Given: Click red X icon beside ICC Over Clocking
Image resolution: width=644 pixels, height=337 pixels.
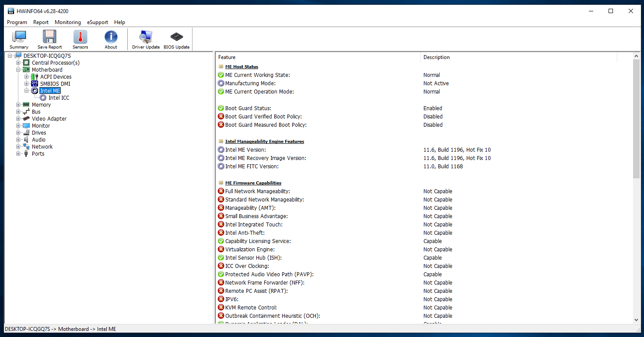Looking at the screenshot, I should click(221, 266).
